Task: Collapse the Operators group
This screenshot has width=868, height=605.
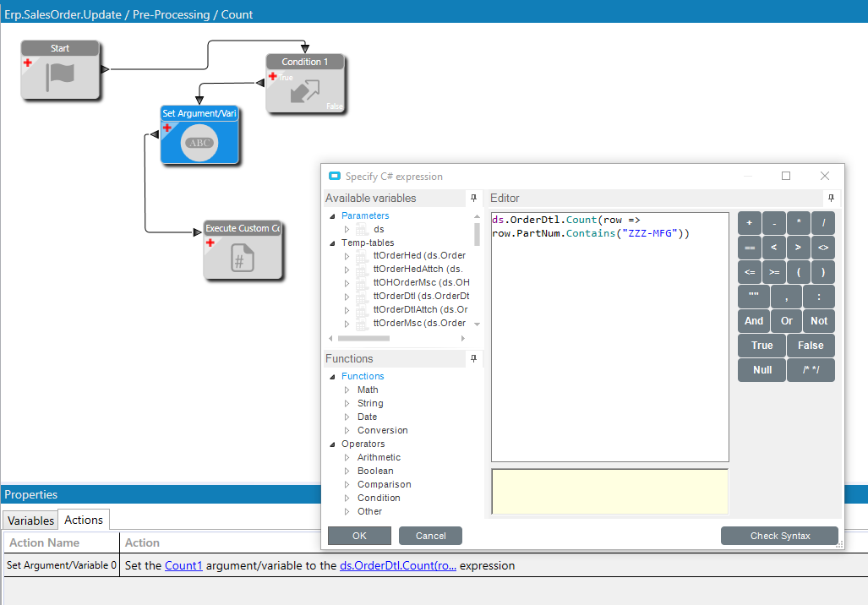Action: 332,444
